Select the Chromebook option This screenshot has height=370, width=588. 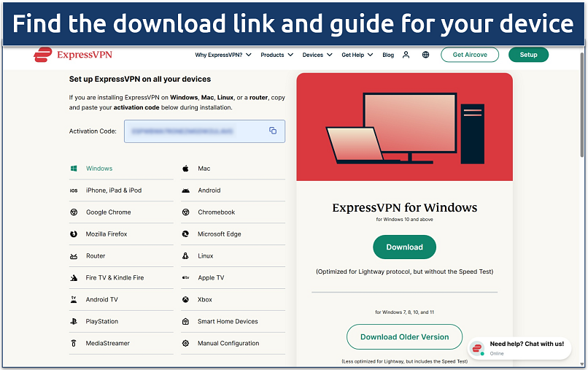pyautogui.click(x=233, y=212)
